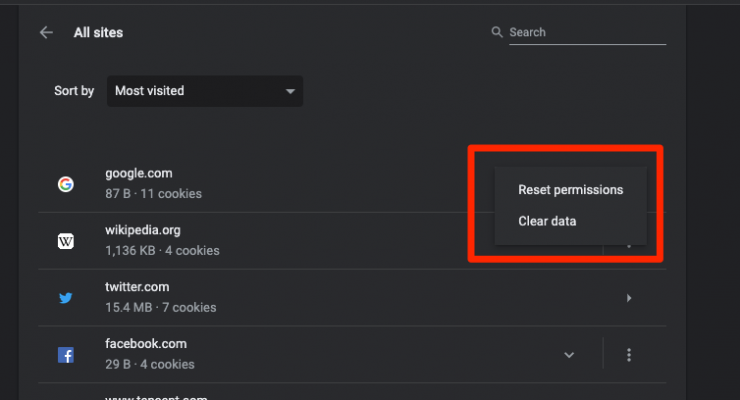Open the Sort by Most visited dropdown
Screen dimensions: 740x400
pyautogui.click(x=205, y=91)
